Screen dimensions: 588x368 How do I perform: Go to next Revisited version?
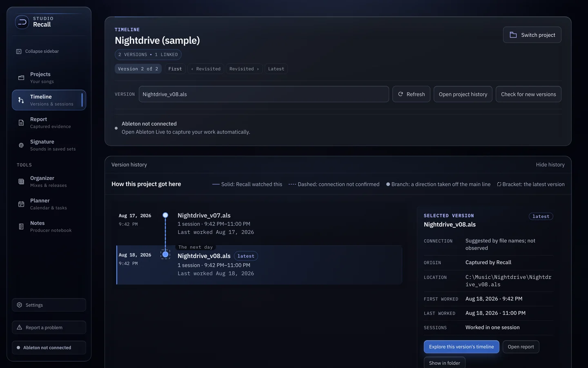tap(244, 69)
